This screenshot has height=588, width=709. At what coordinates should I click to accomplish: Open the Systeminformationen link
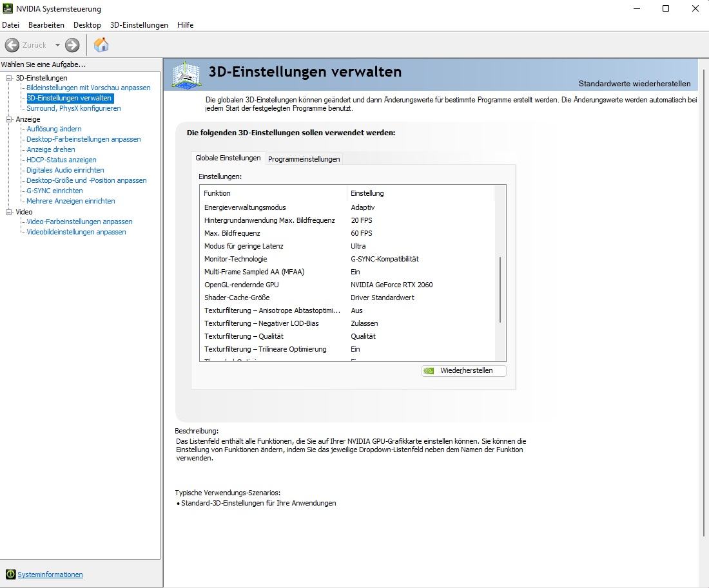[x=50, y=574]
